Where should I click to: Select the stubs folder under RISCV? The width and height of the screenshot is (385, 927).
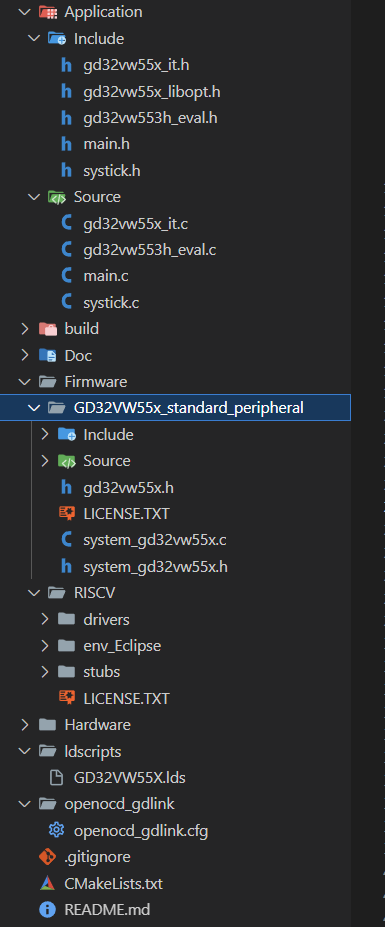coord(102,672)
